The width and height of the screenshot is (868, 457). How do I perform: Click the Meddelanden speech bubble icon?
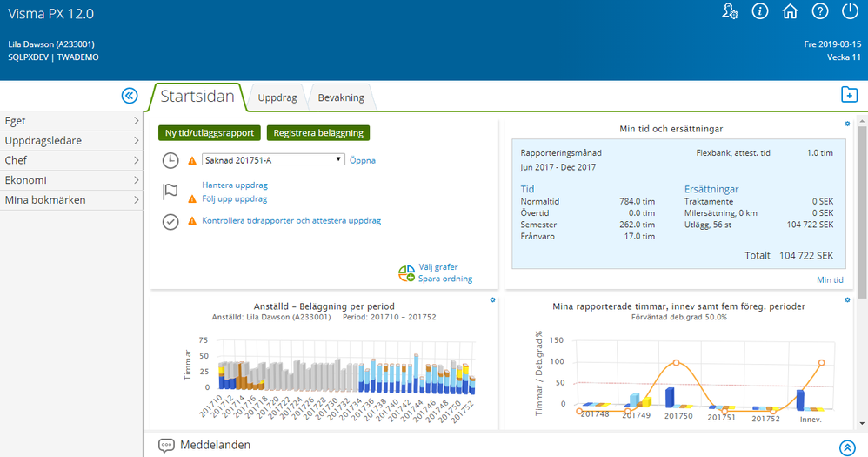coord(166,446)
